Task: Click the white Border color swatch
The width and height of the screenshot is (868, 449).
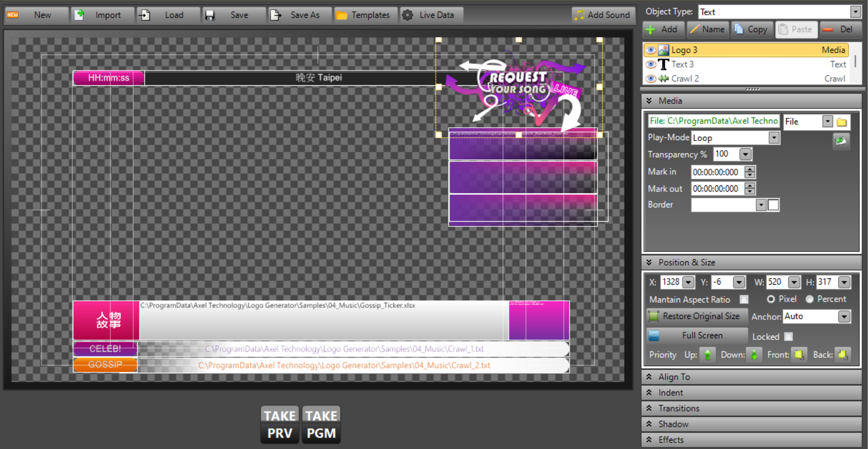Action: (773, 205)
